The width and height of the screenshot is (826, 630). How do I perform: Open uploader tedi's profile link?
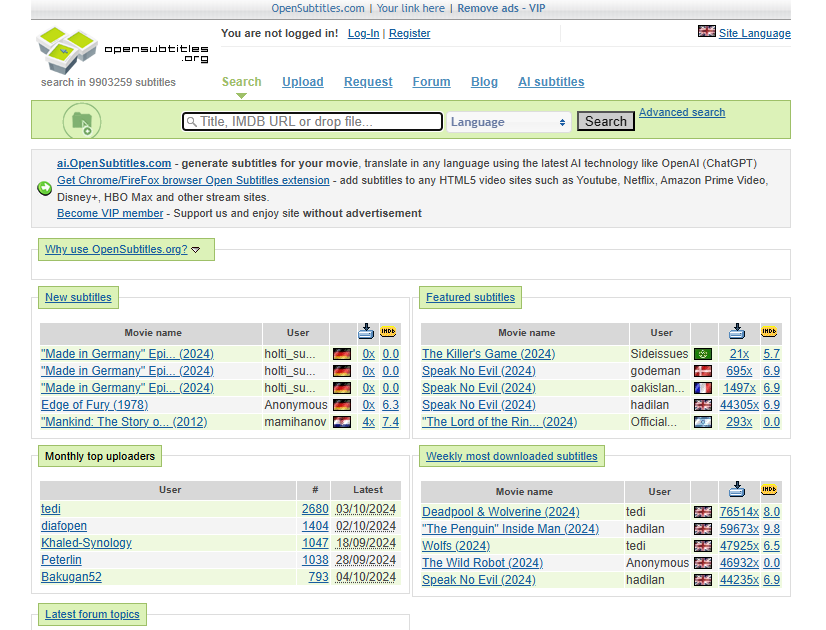pyautogui.click(x=51, y=509)
